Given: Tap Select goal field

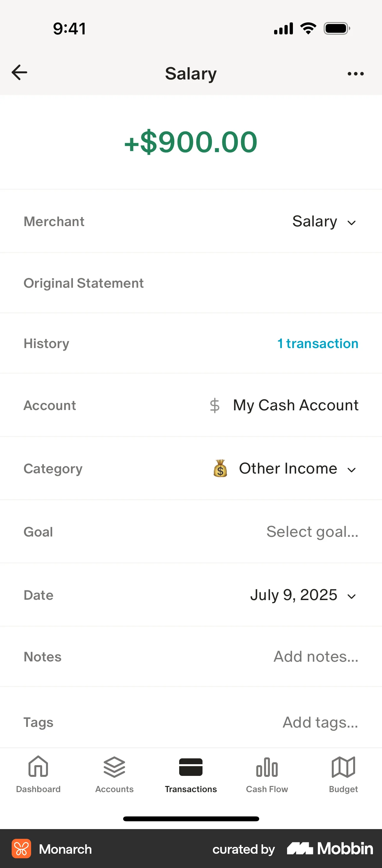Looking at the screenshot, I should pyautogui.click(x=312, y=532).
